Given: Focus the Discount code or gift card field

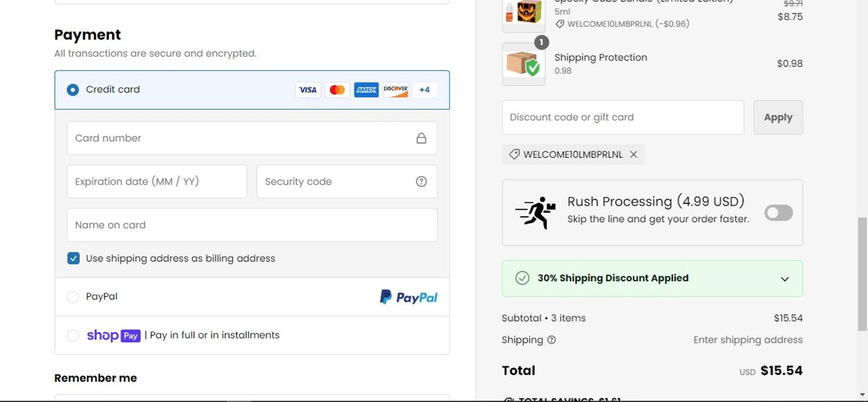Looking at the screenshot, I should (623, 117).
